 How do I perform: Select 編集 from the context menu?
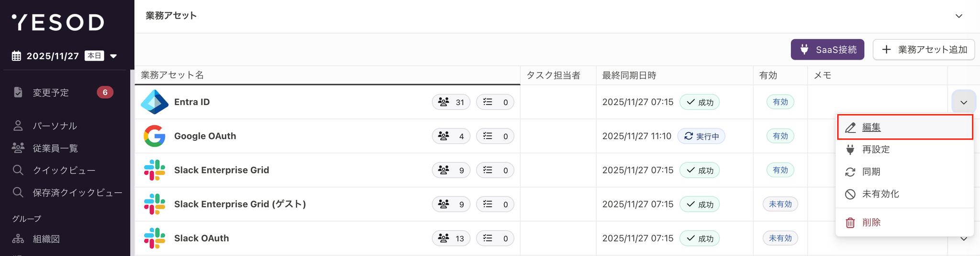[x=871, y=128]
